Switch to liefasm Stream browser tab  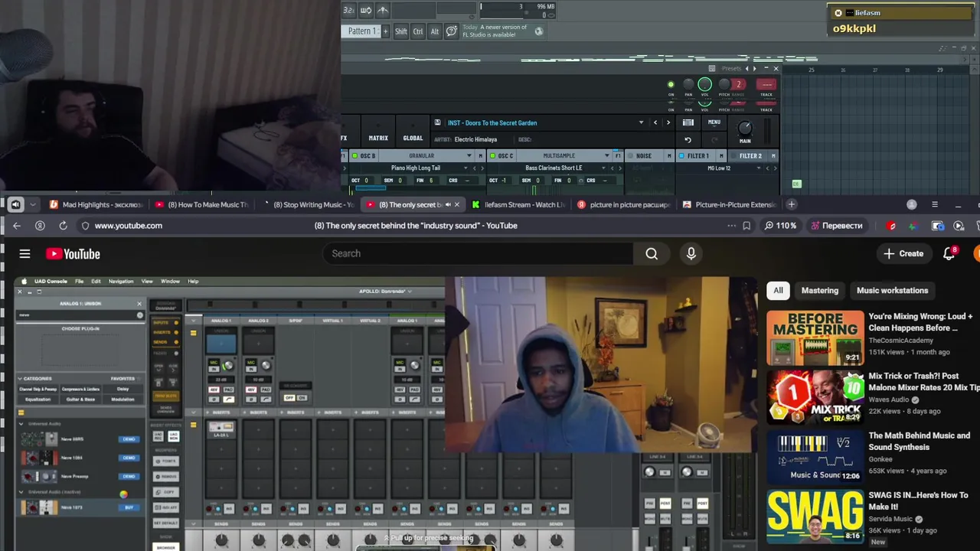tap(518, 204)
